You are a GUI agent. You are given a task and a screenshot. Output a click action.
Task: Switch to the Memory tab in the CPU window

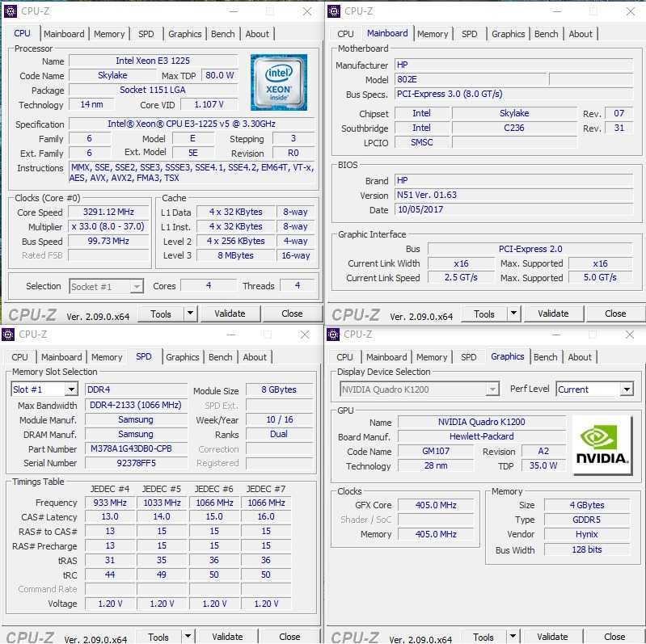(x=109, y=34)
